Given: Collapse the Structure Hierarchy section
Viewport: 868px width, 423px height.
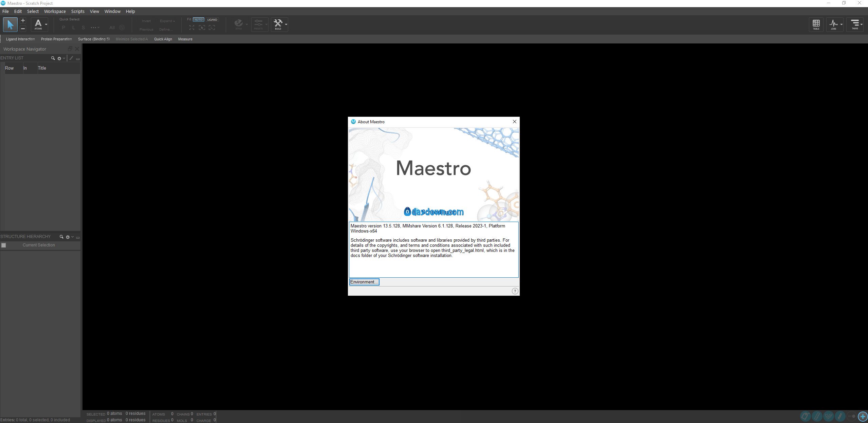Looking at the screenshot, I should click(78, 237).
